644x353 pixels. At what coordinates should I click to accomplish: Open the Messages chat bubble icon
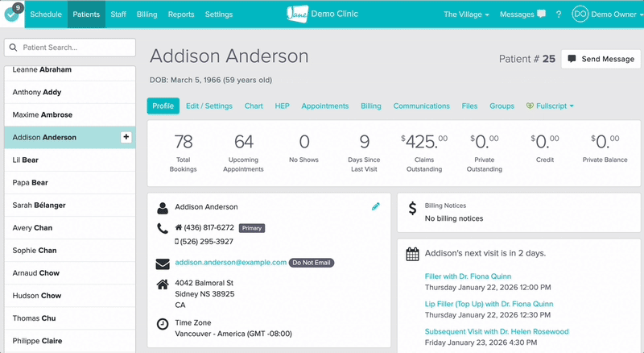[x=540, y=15]
